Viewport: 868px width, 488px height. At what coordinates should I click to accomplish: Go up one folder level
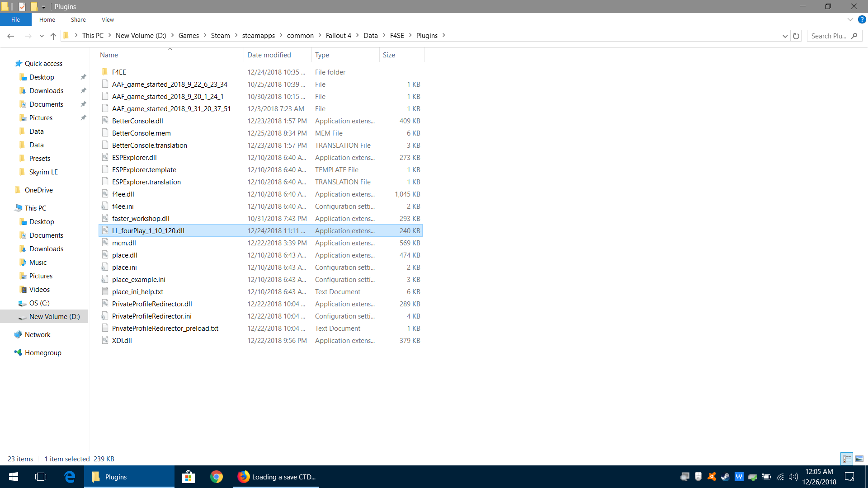pyautogui.click(x=53, y=36)
